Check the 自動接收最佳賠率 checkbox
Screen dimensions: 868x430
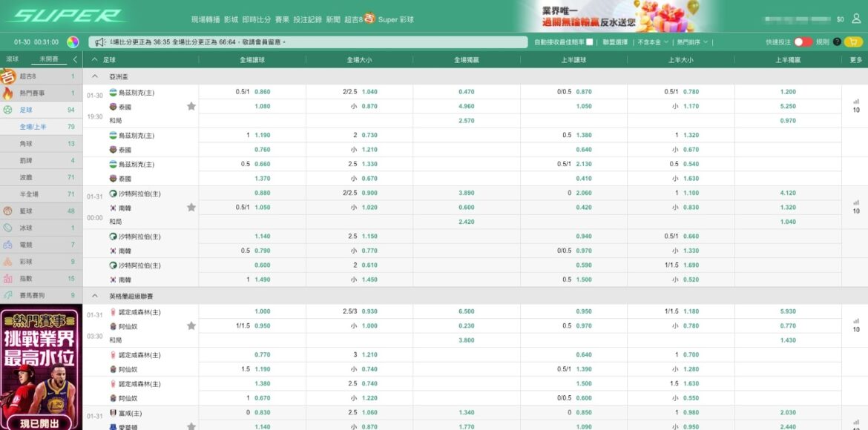click(x=589, y=42)
